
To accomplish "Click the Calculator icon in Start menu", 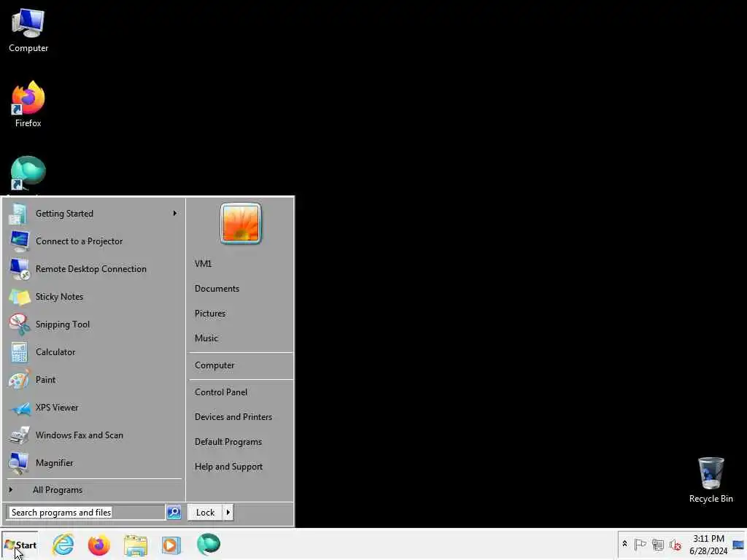I will pyautogui.click(x=19, y=352).
